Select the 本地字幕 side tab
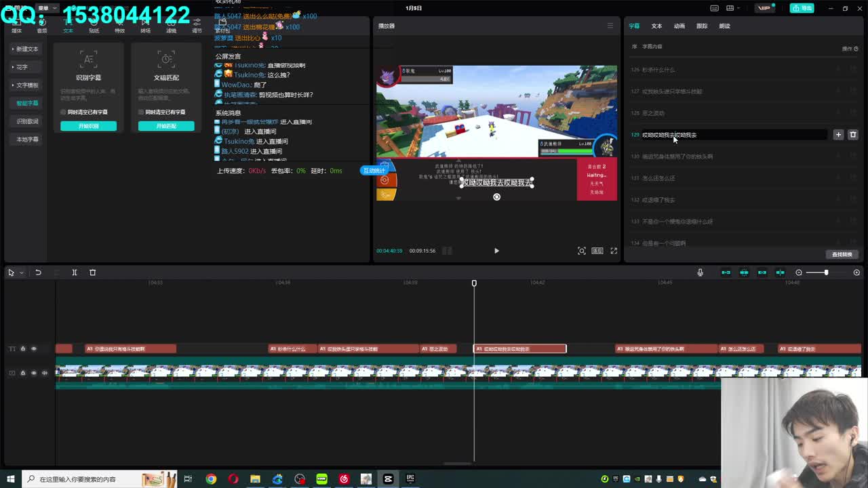 [x=27, y=140]
